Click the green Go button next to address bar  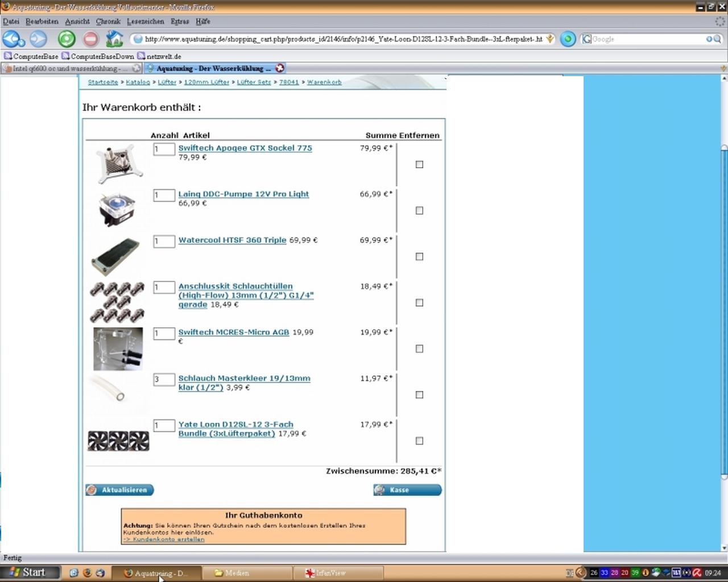click(x=568, y=39)
